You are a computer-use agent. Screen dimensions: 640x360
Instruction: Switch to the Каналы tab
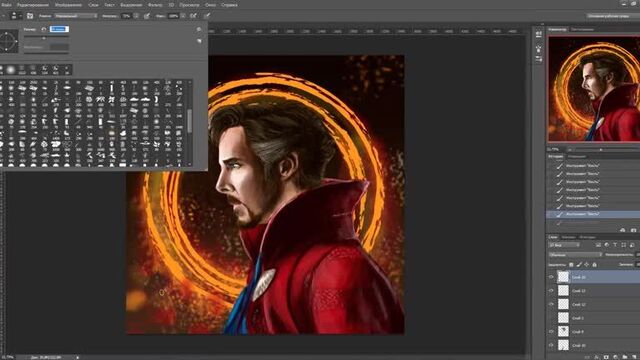click(568, 237)
